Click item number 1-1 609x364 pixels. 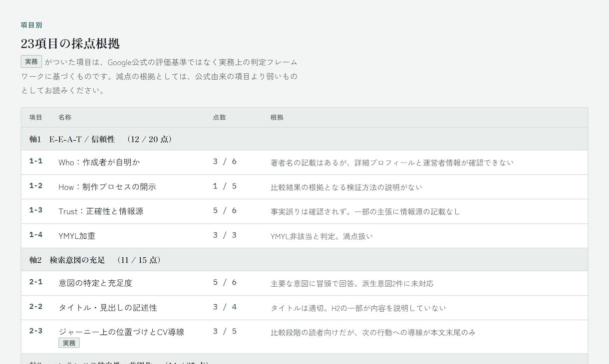pos(36,161)
